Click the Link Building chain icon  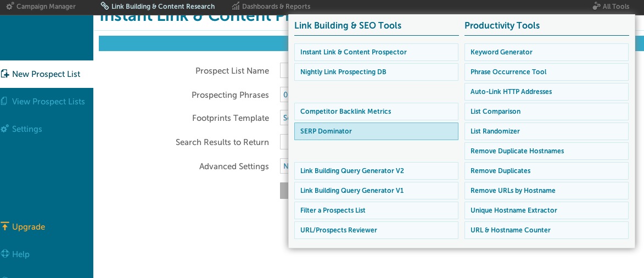click(105, 7)
